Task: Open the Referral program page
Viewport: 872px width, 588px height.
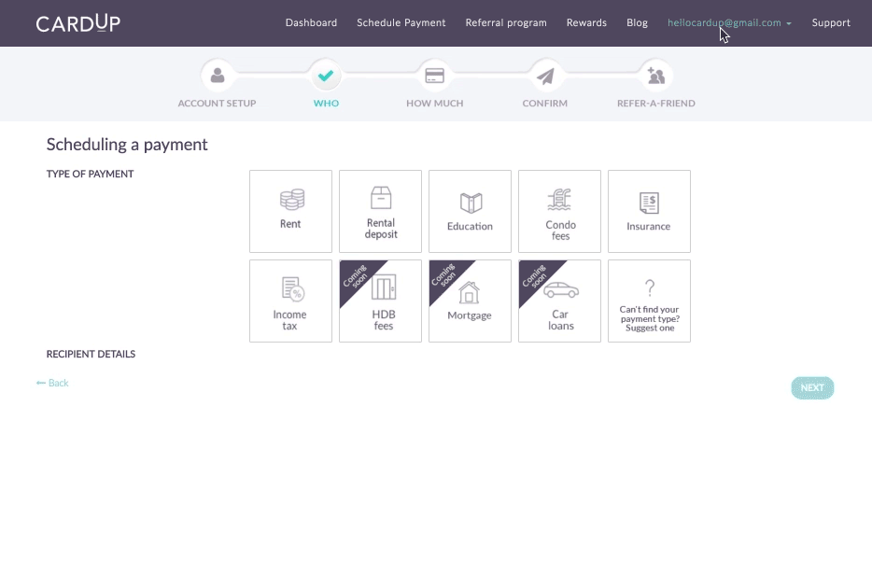Action: click(506, 22)
